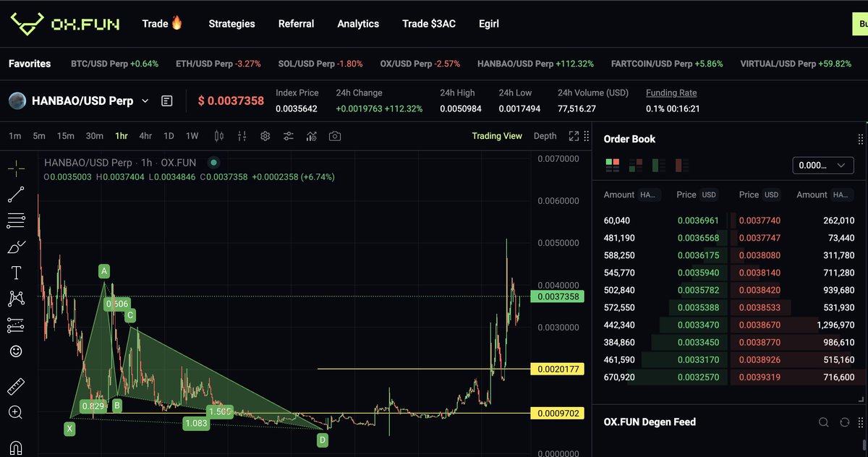Show both bids and asks order book view
Viewport: 868px width, 457px height.
pyautogui.click(x=613, y=166)
